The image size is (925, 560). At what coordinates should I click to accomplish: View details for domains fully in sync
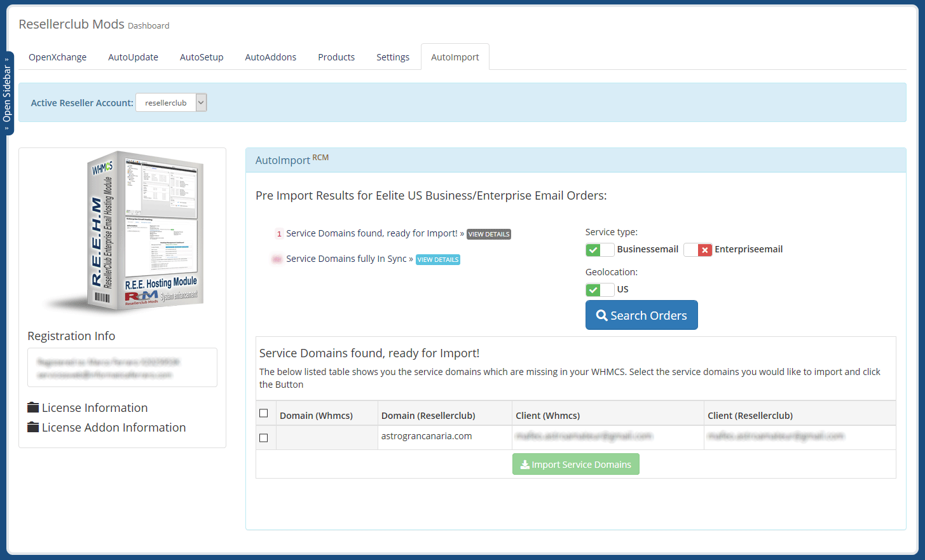(x=438, y=259)
